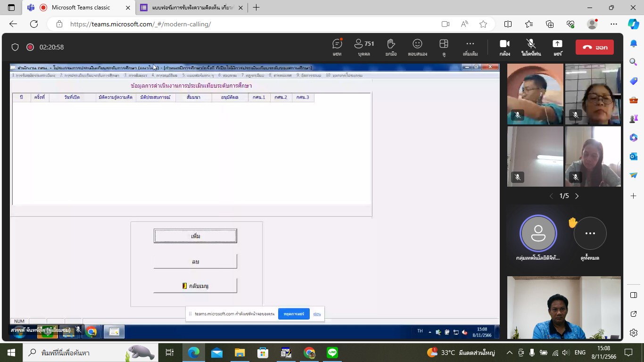Add a sidebar app with plus
The width and height of the screenshot is (644, 362).
pyautogui.click(x=634, y=196)
